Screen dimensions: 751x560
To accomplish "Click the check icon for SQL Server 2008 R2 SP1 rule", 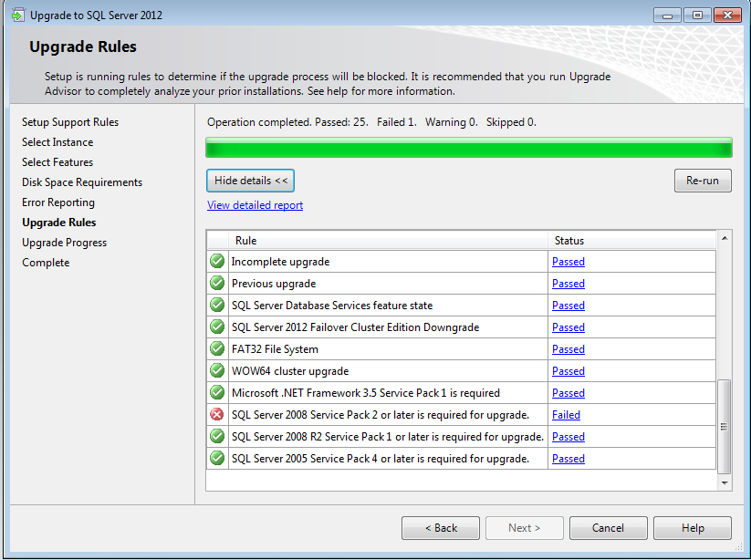I will coord(217,437).
